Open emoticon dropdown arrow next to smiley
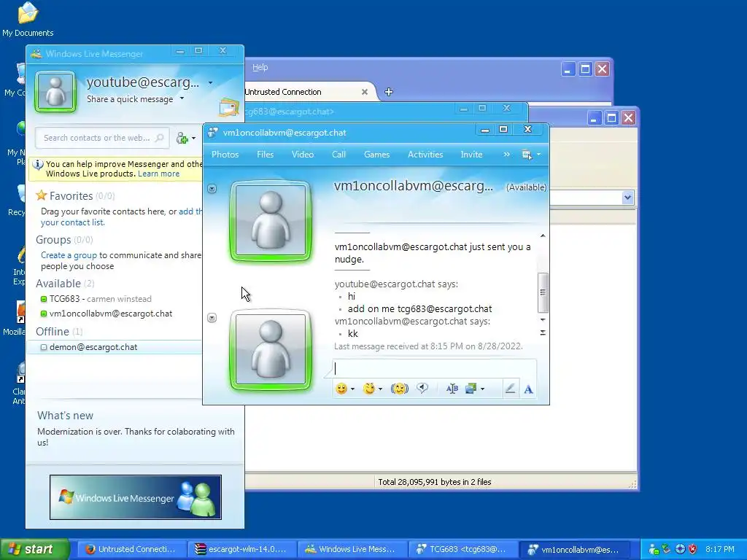The image size is (747, 560). click(352, 389)
